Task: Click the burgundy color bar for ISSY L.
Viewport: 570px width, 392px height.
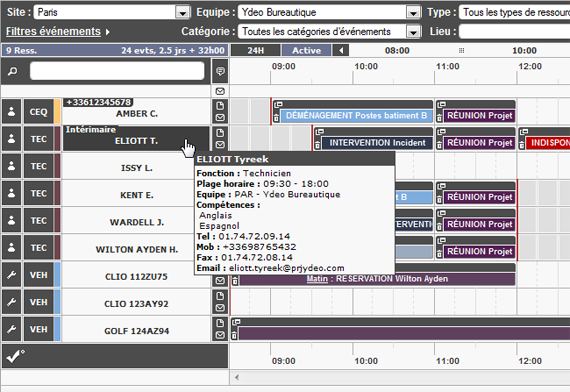Action: [57, 166]
